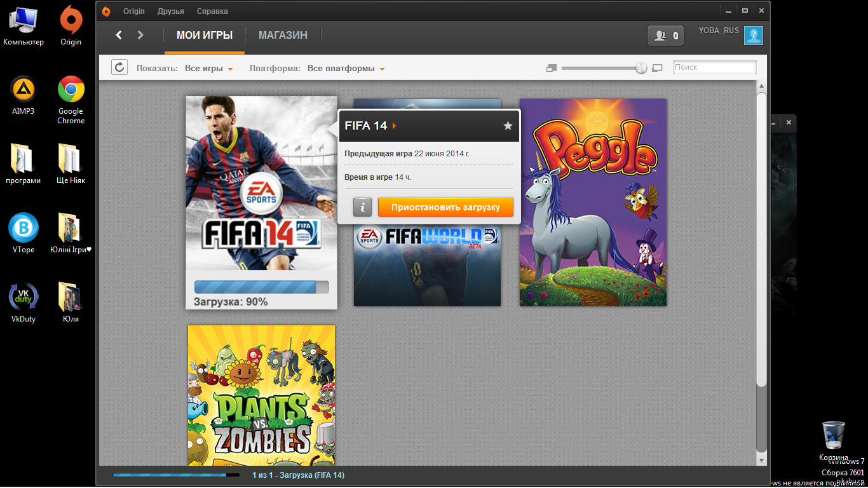Open the YOBA_RUS profile avatar
Viewport: 868px width, 488px height.
click(754, 36)
